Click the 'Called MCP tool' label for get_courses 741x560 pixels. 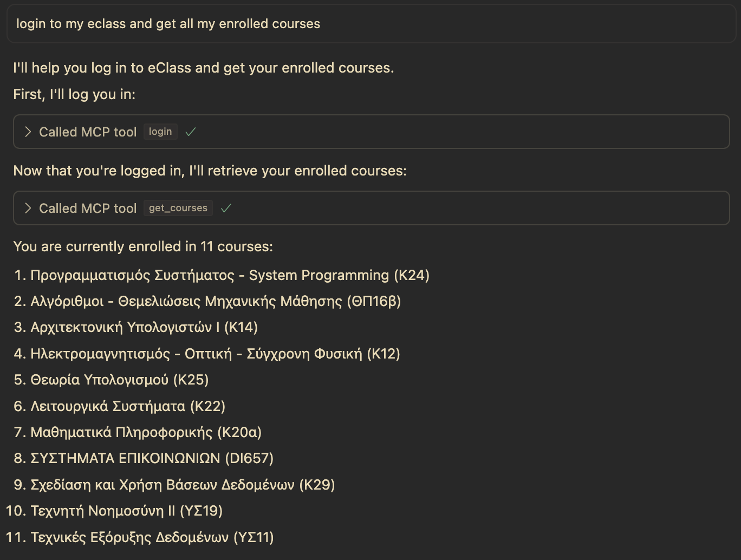(88, 208)
